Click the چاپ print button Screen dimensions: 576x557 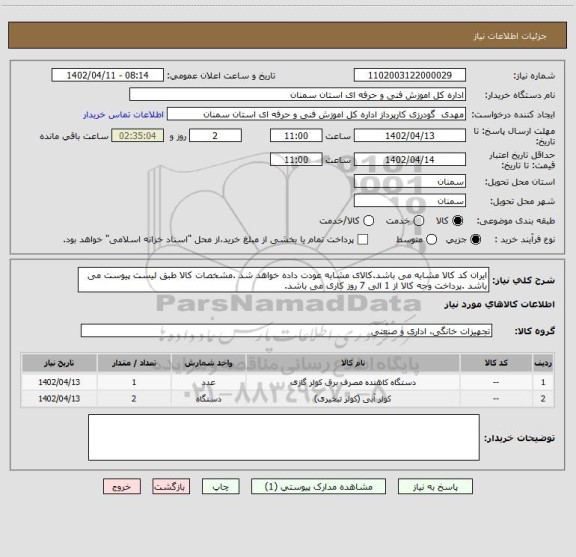coord(221,487)
